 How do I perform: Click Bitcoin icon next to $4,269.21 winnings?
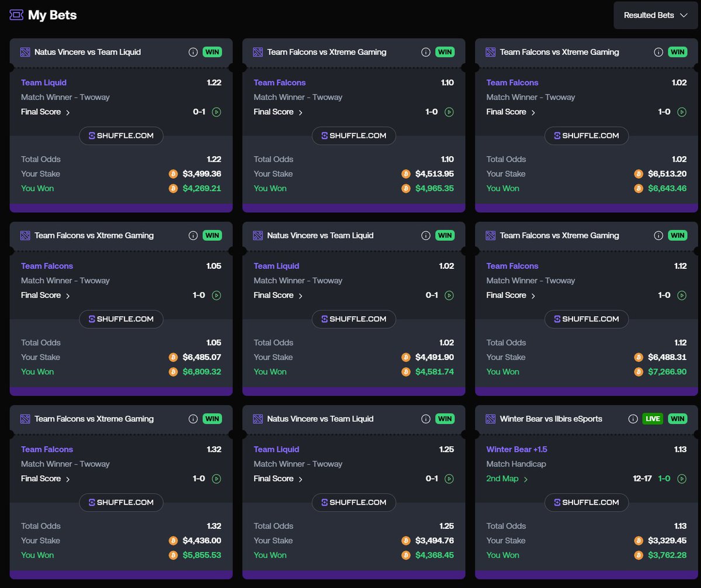tap(173, 188)
